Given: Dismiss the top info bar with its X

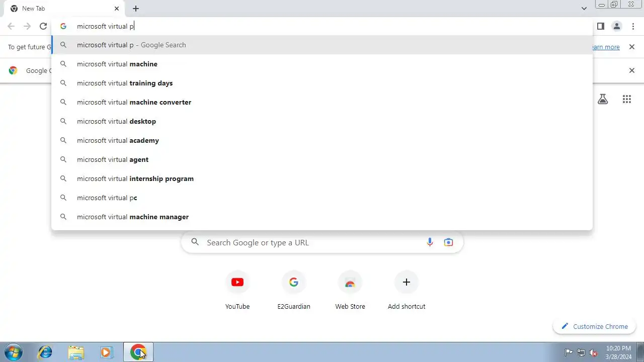Looking at the screenshot, I should click(632, 47).
